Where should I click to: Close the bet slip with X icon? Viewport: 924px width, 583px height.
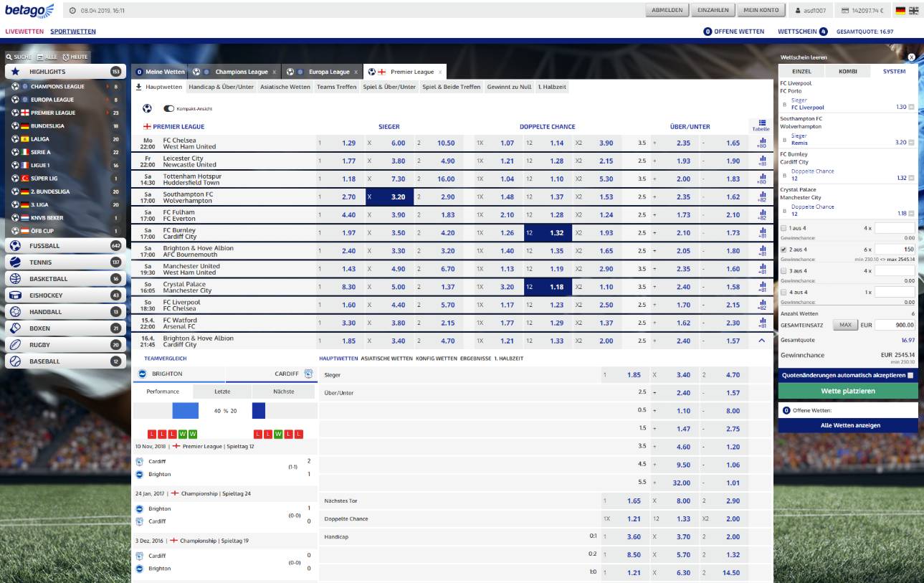911,57
